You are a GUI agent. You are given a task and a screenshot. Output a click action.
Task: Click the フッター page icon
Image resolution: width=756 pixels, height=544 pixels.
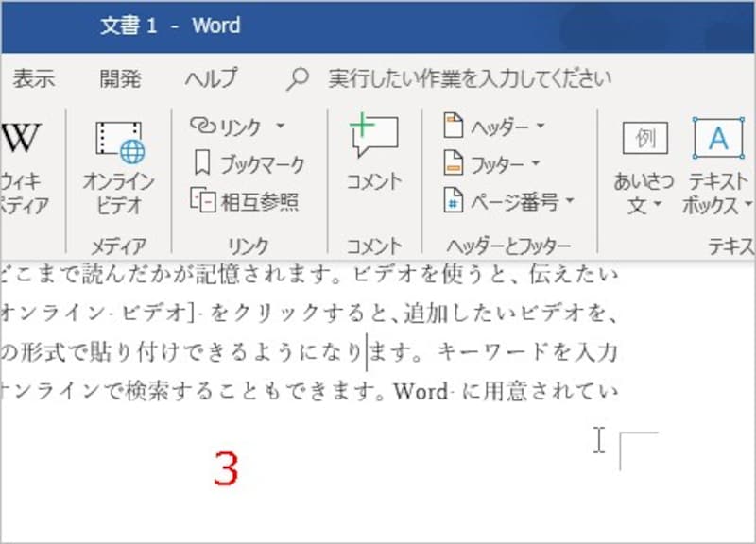[x=454, y=162]
